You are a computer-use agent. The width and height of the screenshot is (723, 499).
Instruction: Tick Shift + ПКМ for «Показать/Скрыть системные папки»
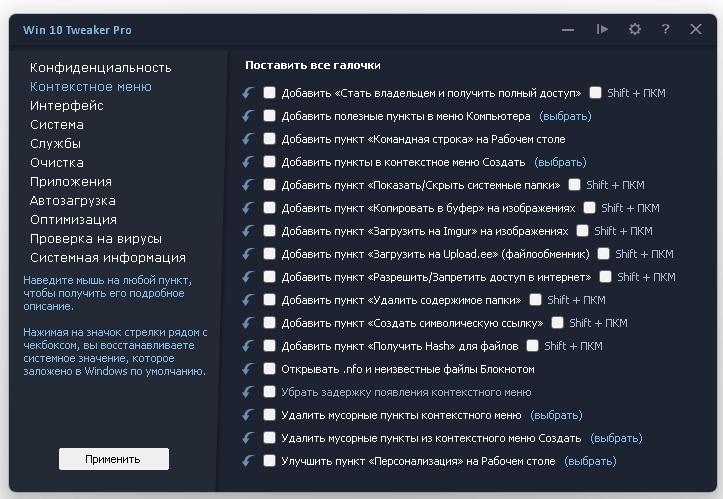(575, 185)
